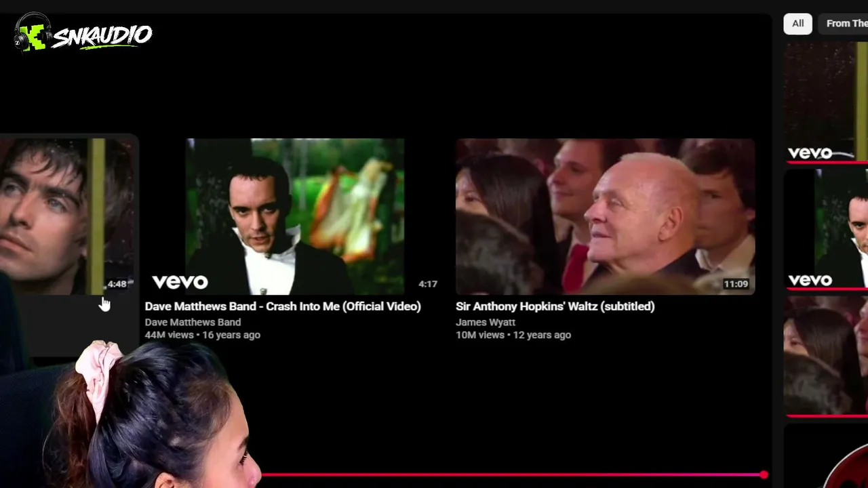The height and width of the screenshot is (488, 868).
Task: Open the "Sir Anthony Hopkins' Waltz (subtitled)" title
Action: 555,306
